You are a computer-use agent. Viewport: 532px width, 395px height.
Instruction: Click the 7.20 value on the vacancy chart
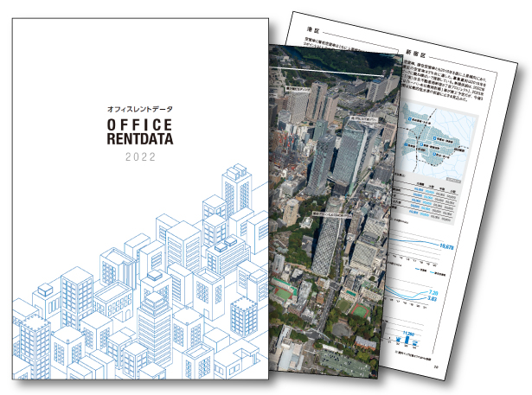point(433,293)
